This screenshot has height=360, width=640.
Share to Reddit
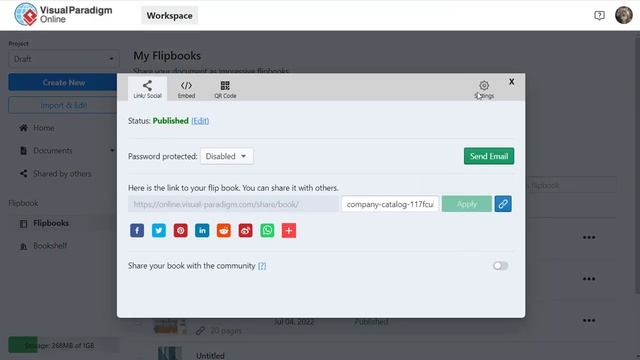(224, 230)
